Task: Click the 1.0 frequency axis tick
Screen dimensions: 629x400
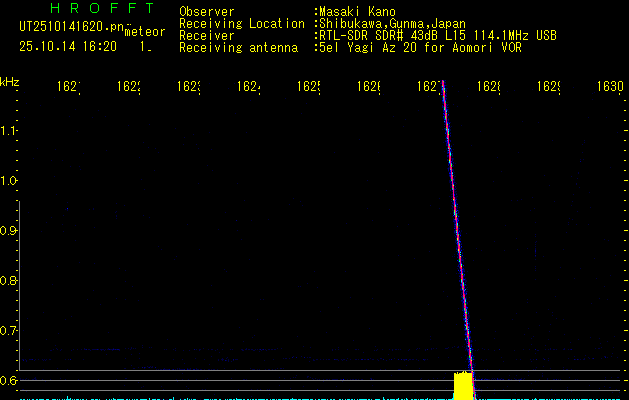Action: tap(9, 181)
